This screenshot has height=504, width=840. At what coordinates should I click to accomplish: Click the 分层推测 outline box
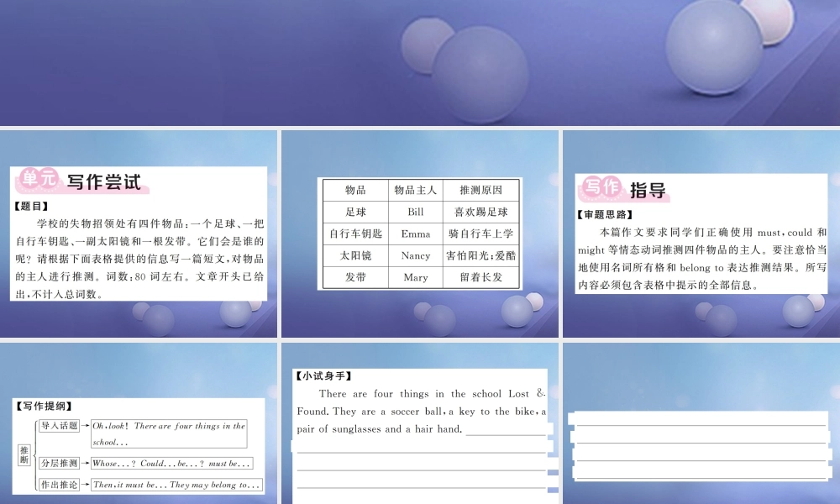[x=60, y=464]
